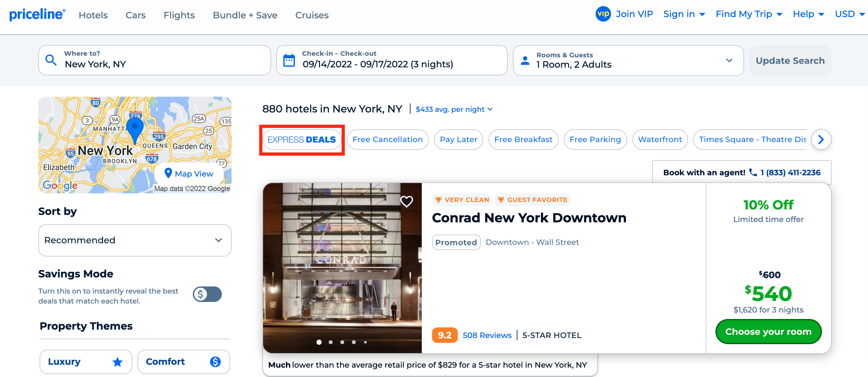This screenshot has height=377, width=868.
Task: Click the search magnifier icon in Where to
Action: coord(51,60)
